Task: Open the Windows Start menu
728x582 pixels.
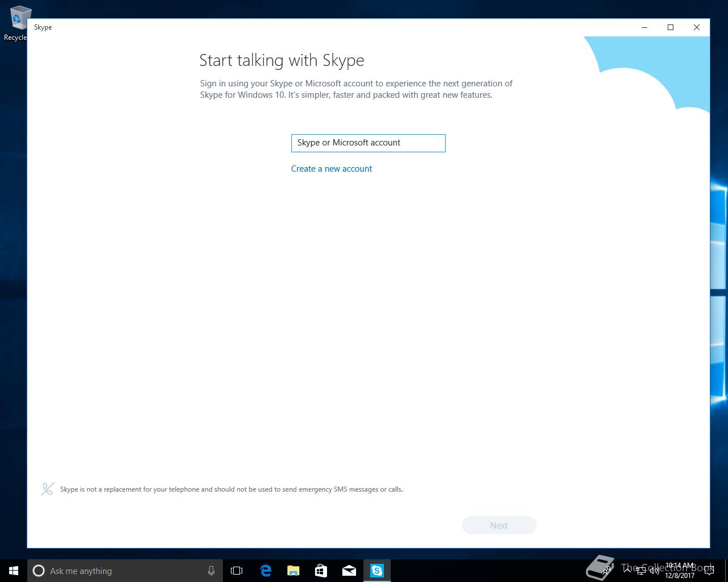Action: click(x=14, y=571)
